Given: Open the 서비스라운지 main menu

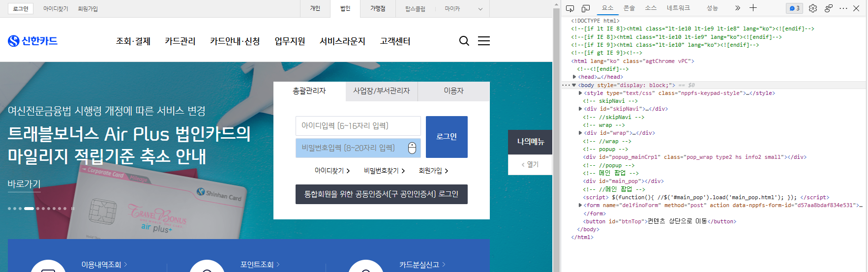Looking at the screenshot, I should (342, 41).
